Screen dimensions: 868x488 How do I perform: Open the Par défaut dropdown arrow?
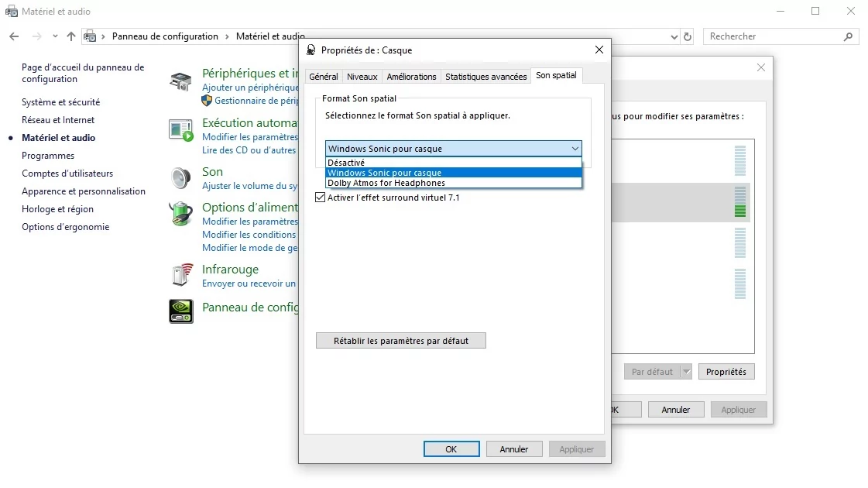pyautogui.click(x=687, y=372)
